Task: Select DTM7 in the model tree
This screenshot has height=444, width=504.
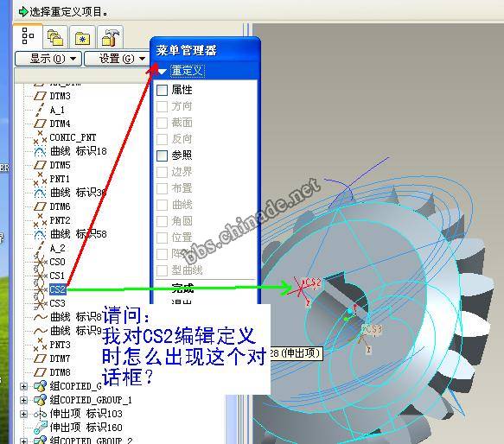Action: point(60,358)
